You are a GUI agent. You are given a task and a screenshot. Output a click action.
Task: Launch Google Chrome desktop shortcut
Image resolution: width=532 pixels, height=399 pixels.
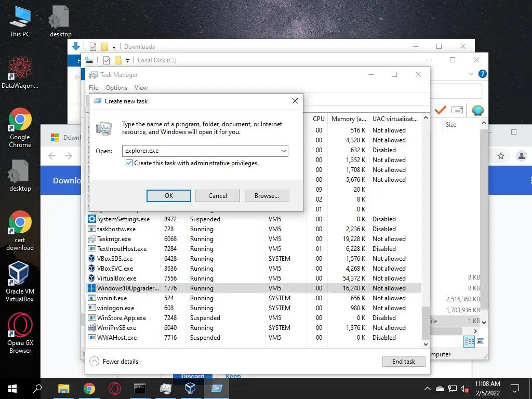[x=20, y=128]
